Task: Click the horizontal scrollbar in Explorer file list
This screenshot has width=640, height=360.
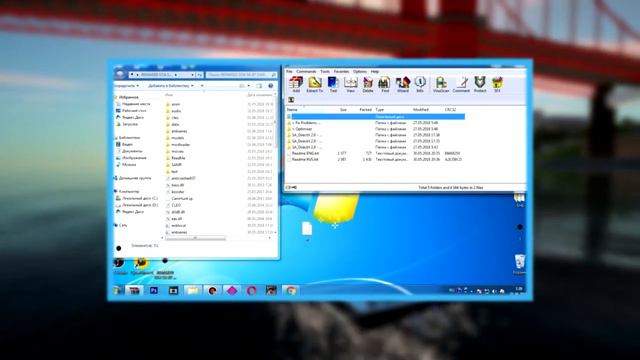Action: (x=195, y=238)
